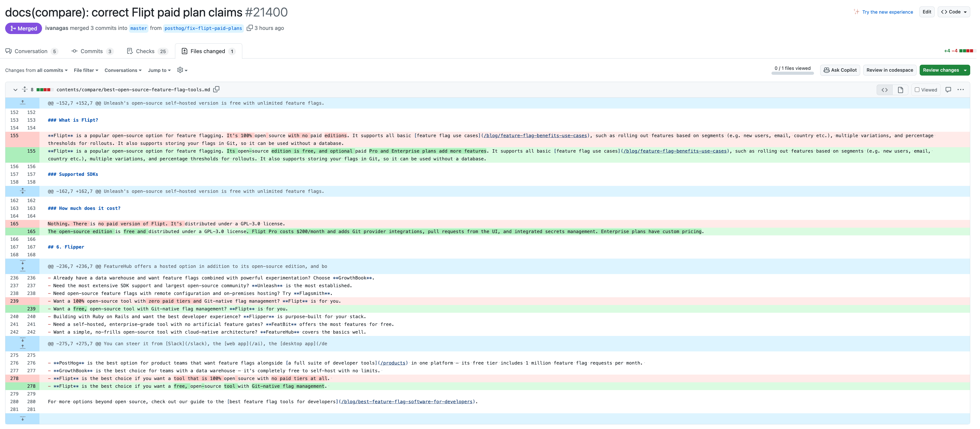Collapse the file diff chevron
The width and height of the screenshot is (980, 429).
tap(15, 90)
